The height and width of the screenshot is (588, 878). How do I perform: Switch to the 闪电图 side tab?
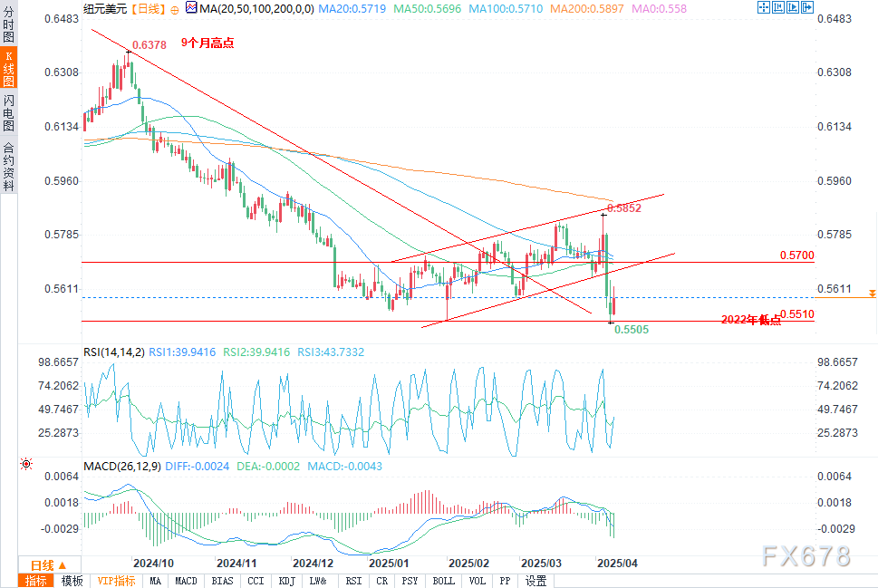click(8, 112)
